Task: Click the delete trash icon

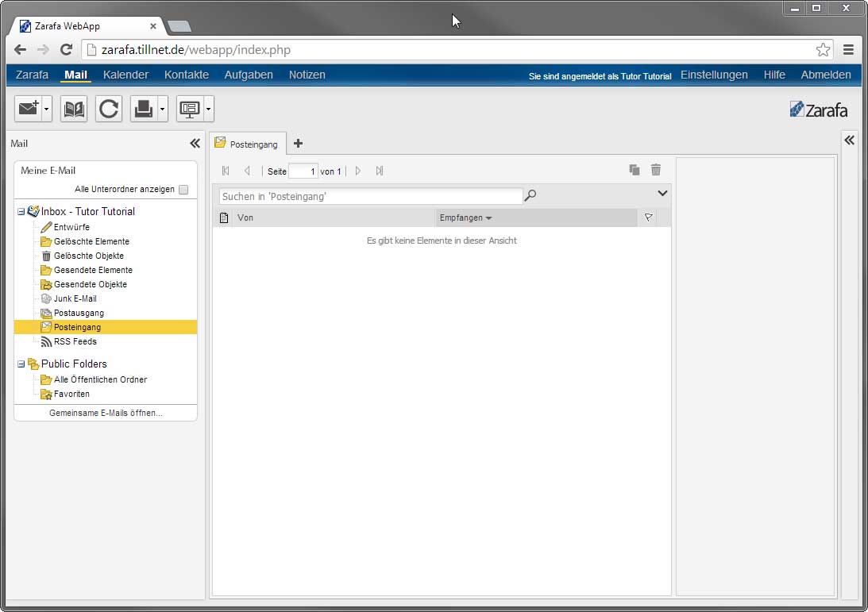Action: (656, 170)
